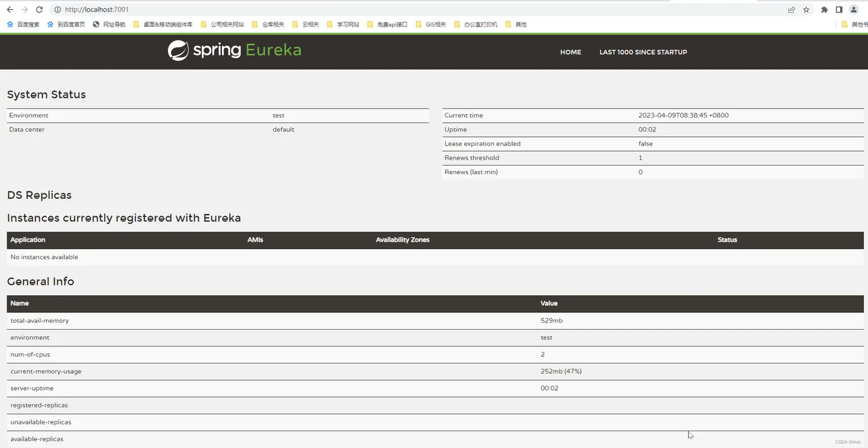The width and height of the screenshot is (868, 448).
Task: Click the Availability Zones column header
Action: (402, 240)
